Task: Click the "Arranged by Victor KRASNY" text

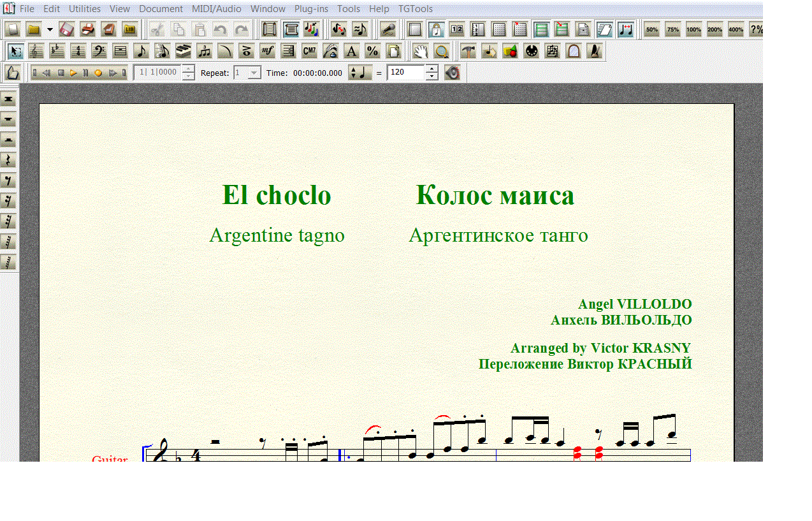Action: [600, 348]
